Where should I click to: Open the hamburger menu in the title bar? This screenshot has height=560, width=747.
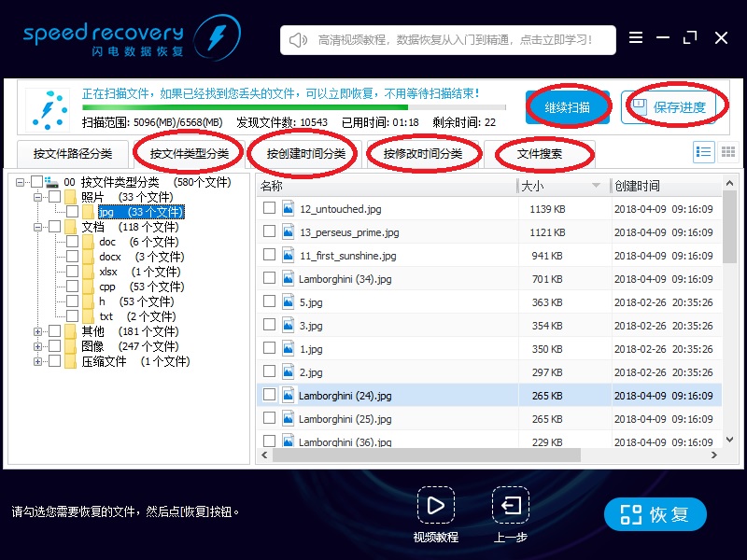click(x=636, y=38)
